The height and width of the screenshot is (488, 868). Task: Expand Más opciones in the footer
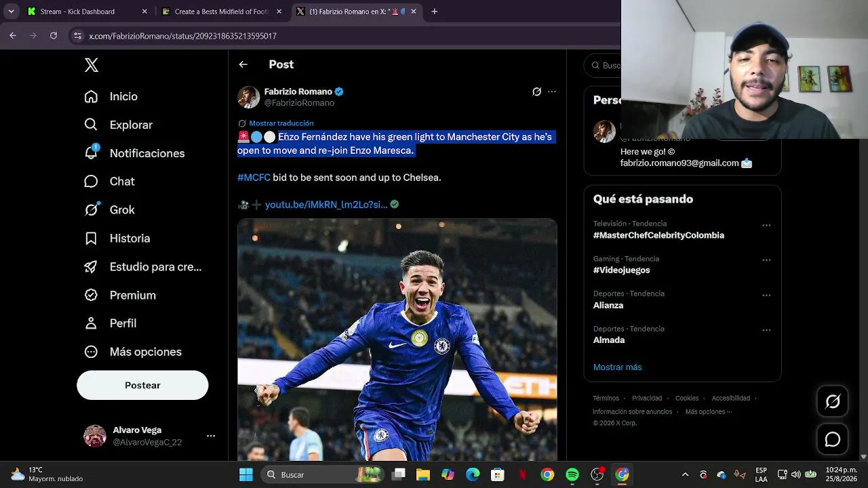[x=709, y=412]
